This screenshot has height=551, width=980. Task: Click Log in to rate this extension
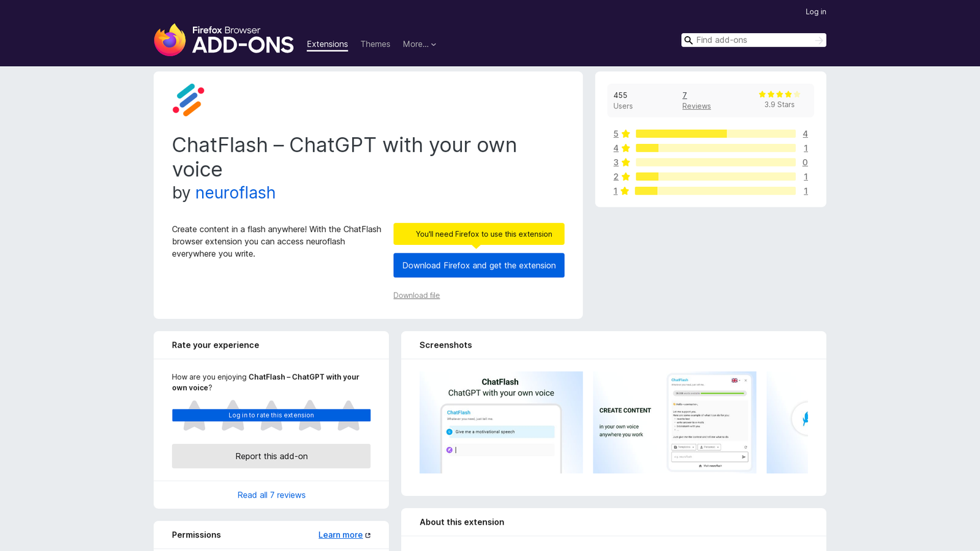(x=271, y=415)
